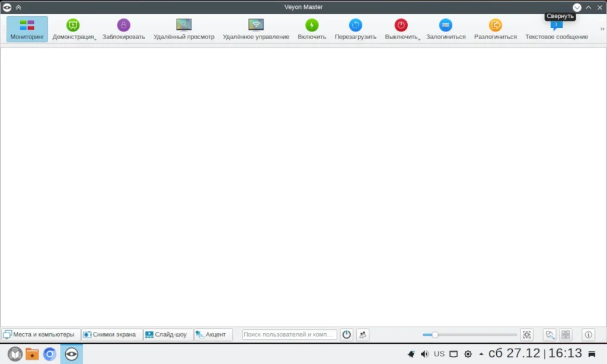This screenshot has height=364, width=607.
Task: Open the settings gear tray icon
Action: click(468, 354)
